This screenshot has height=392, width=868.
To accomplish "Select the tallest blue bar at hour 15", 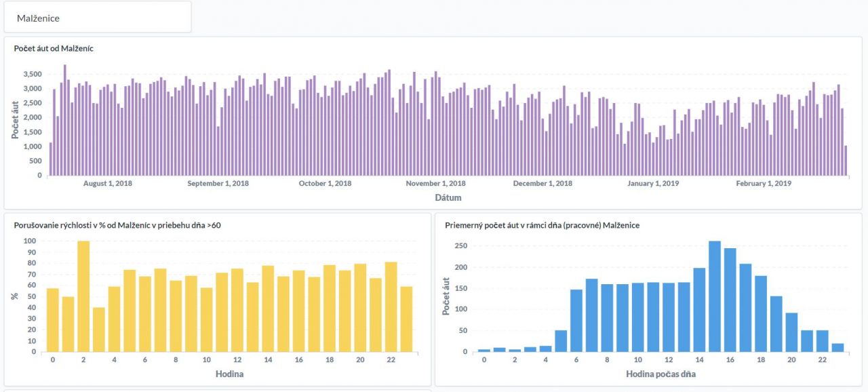I will pos(715,296).
